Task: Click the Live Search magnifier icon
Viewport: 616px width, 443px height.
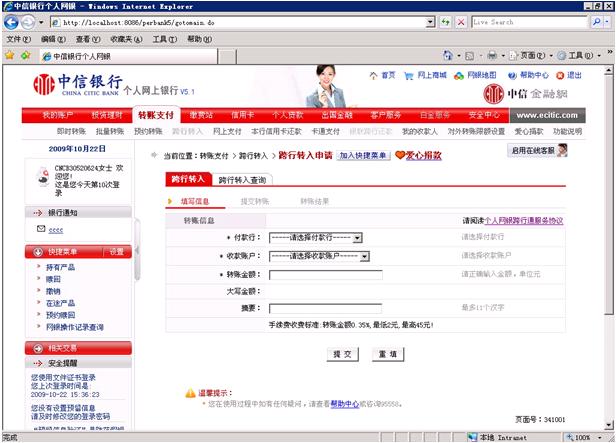Action: click(x=596, y=22)
